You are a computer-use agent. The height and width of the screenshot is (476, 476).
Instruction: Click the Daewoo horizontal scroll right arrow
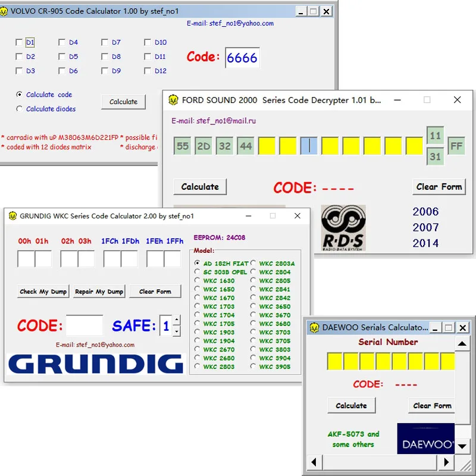446,462
